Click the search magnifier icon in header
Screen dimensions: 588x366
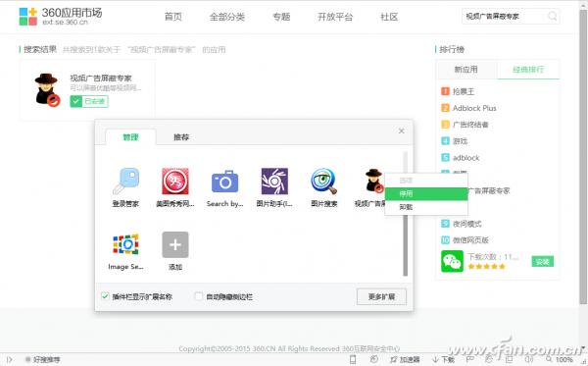coord(553,16)
